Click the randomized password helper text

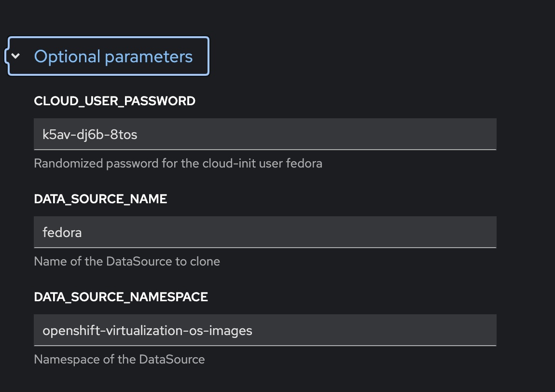[178, 163]
